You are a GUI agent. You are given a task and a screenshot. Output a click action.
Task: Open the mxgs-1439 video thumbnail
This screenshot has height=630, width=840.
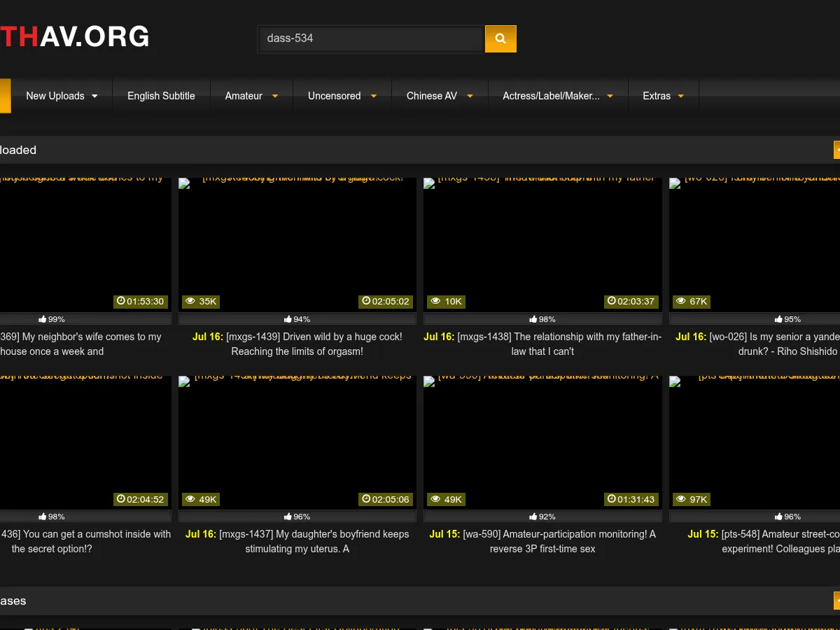click(297, 245)
